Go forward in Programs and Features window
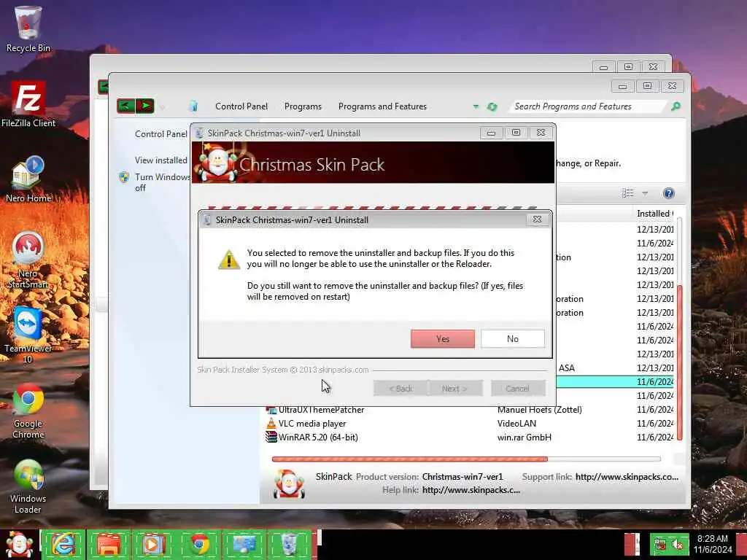Image resolution: width=747 pixels, height=560 pixels. pos(145,106)
